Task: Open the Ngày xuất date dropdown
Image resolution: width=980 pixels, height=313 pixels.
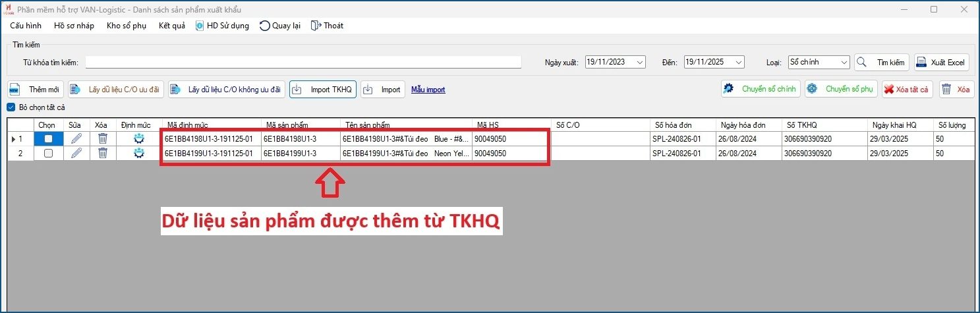Action: point(640,62)
